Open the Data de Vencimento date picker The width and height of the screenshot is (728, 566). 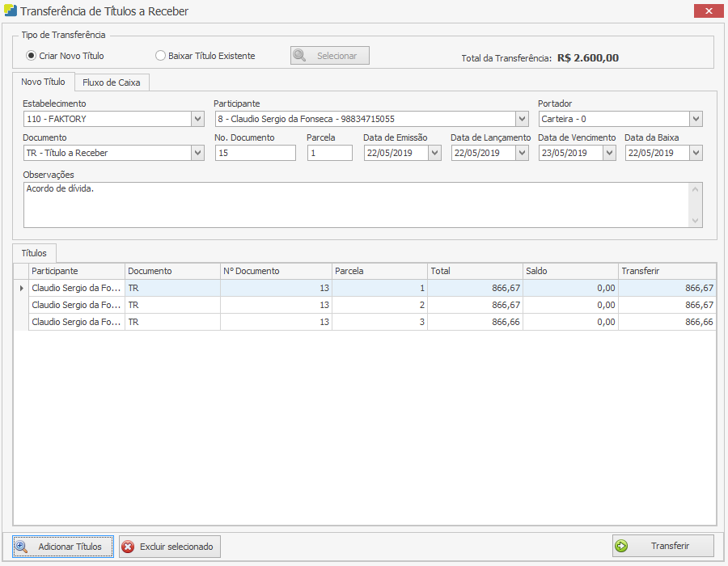tap(608, 153)
